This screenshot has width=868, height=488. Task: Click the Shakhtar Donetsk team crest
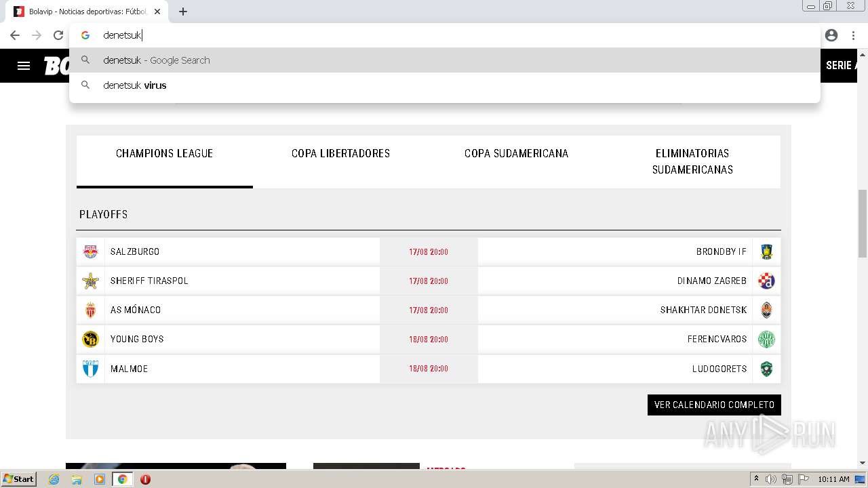click(766, 310)
